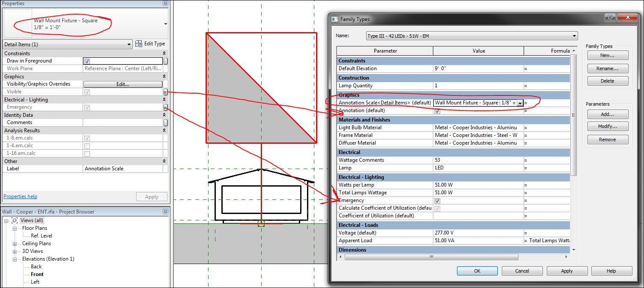Toggle the Draw in Foreground checkbox
The image size is (644, 288).
tap(88, 60)
